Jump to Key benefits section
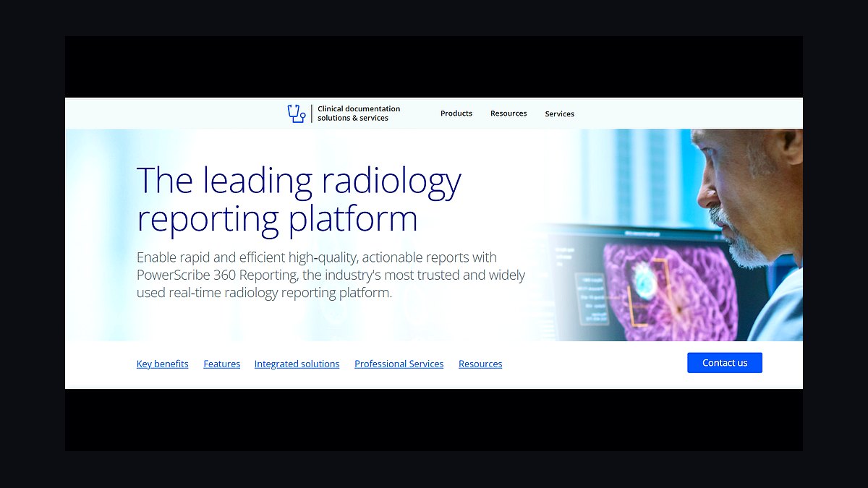868x488 pixels. (x=163, y=364)
